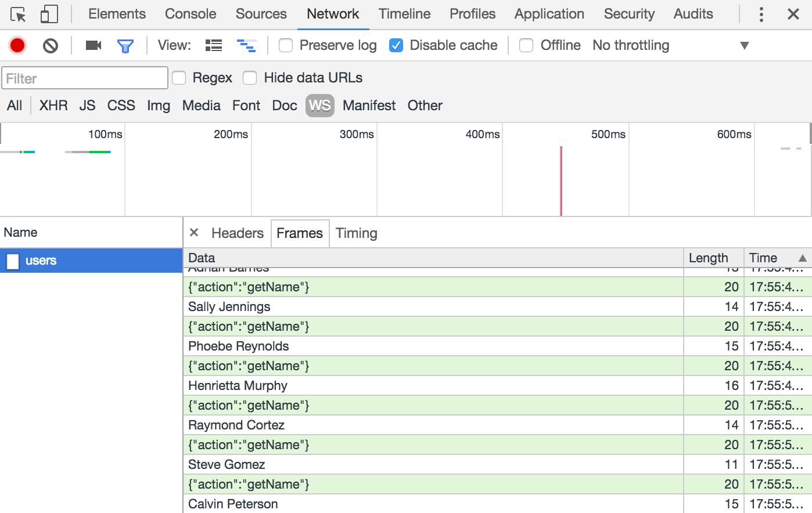Switch to the Timing tab

click(356, 233)
